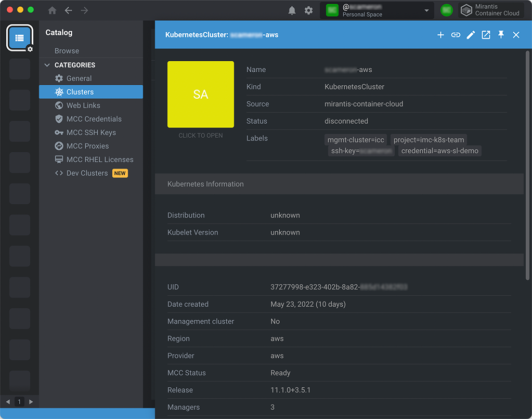The height and width of the screenshot is (419, 532).
Task: Click the green round avatar icon
Action: (x=447, y=10)
